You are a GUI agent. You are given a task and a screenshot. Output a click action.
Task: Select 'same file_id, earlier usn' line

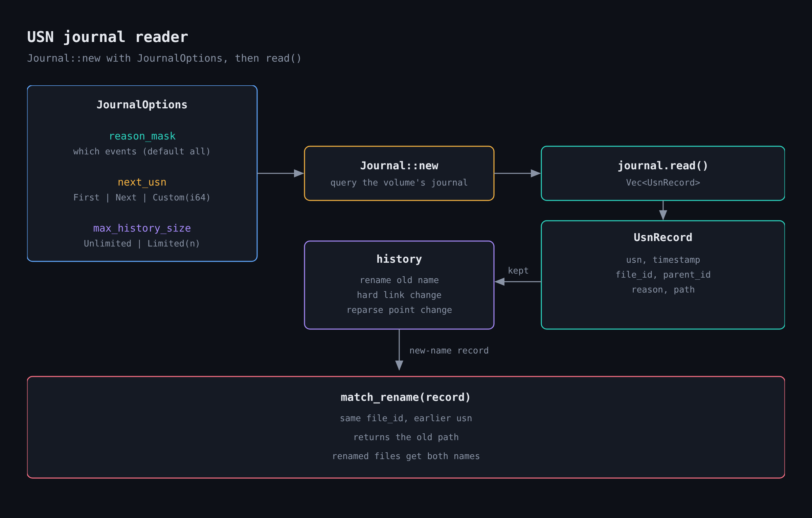click(x=406, y=418)
